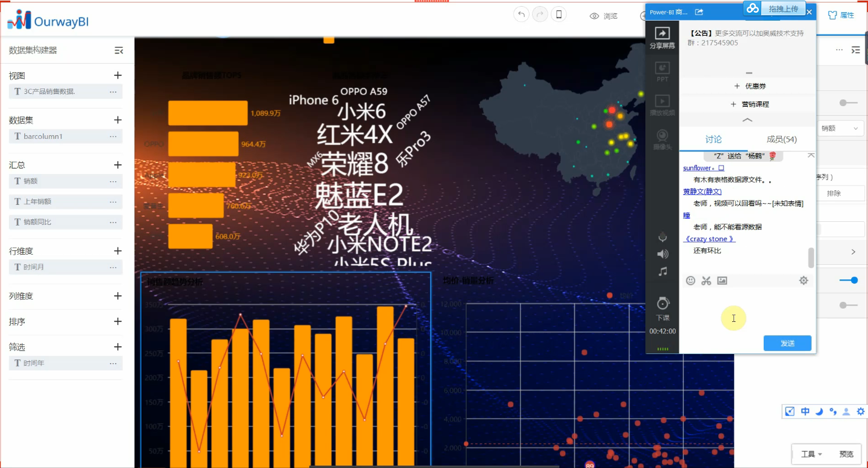This screenshot has width=868, height=468.
Task: Expand the 营销课程 section
Action: (x=751, y=104)
